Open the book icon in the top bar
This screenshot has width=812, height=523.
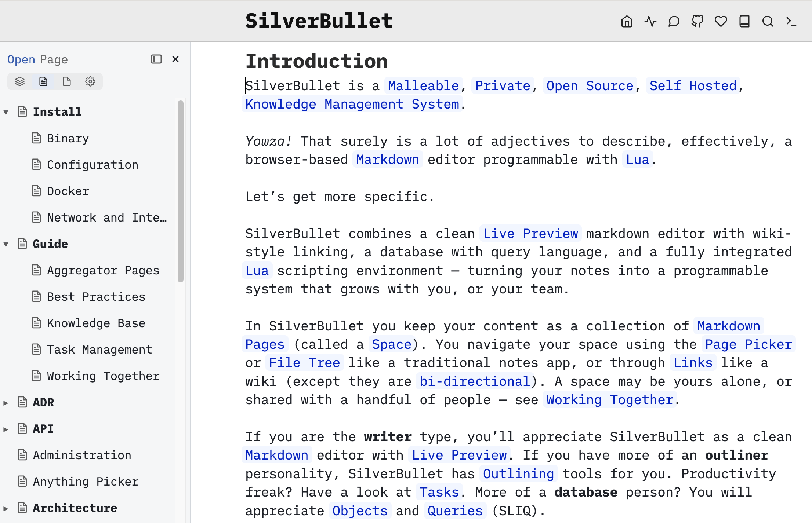(x=744, y=21)
